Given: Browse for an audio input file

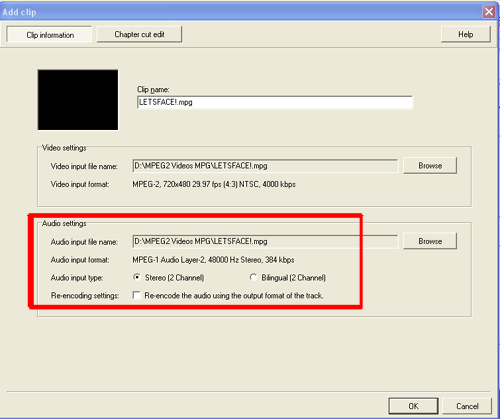Looking at the screenshot, I should coord(430,241).
